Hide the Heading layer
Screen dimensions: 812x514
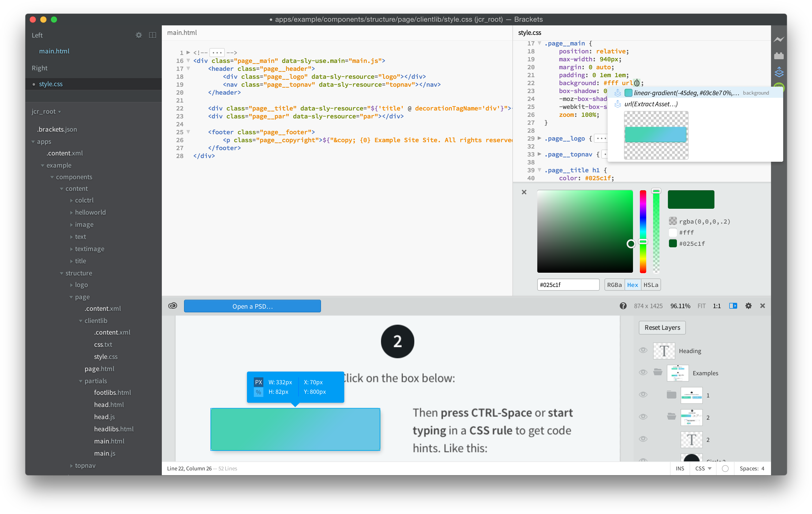[643, 350]
